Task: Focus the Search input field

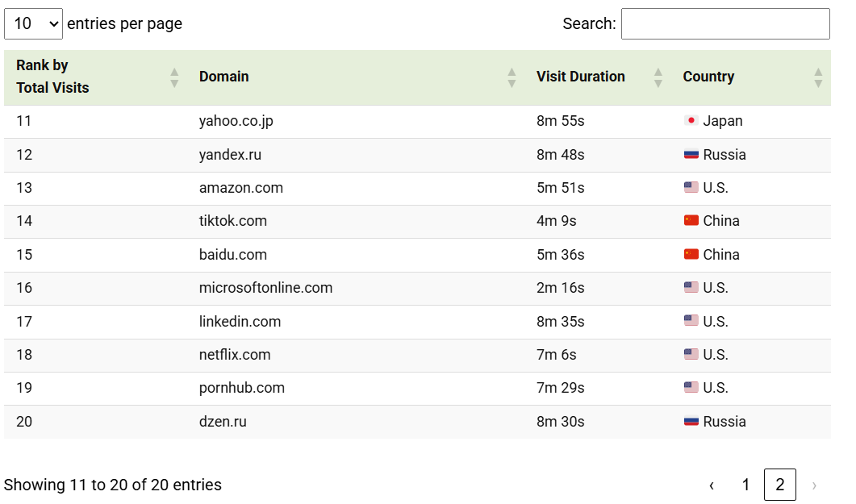Action: click(725, 23)
